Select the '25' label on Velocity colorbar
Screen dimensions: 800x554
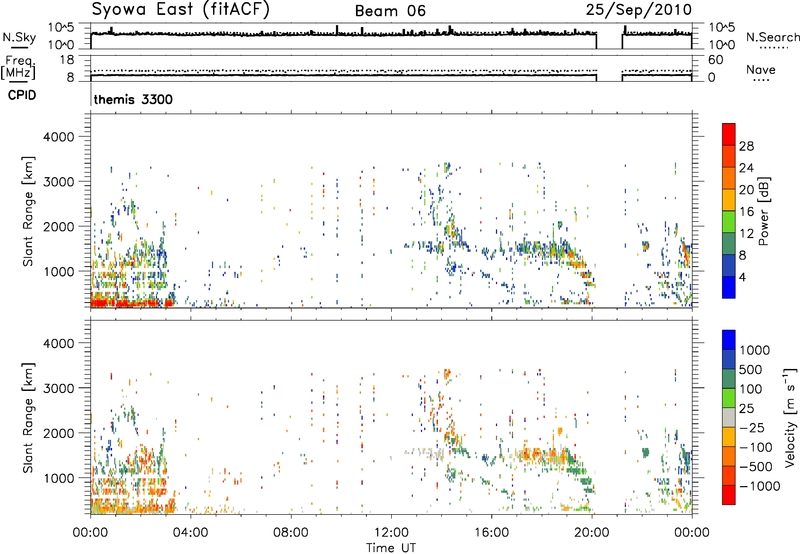click(746, 409)
